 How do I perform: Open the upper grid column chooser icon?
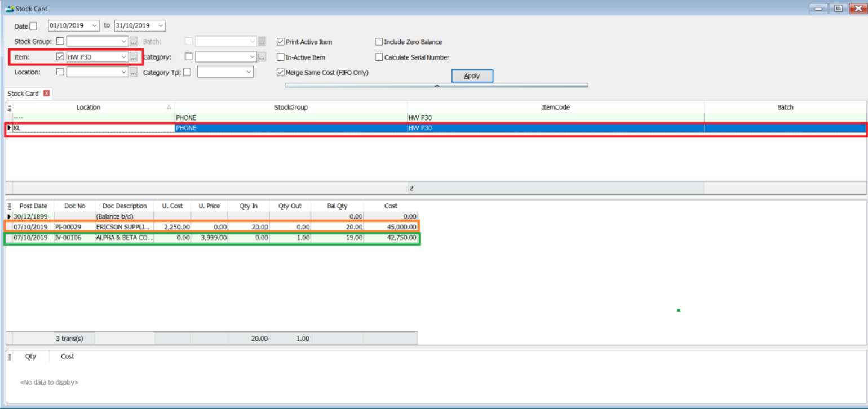[9, 107]
